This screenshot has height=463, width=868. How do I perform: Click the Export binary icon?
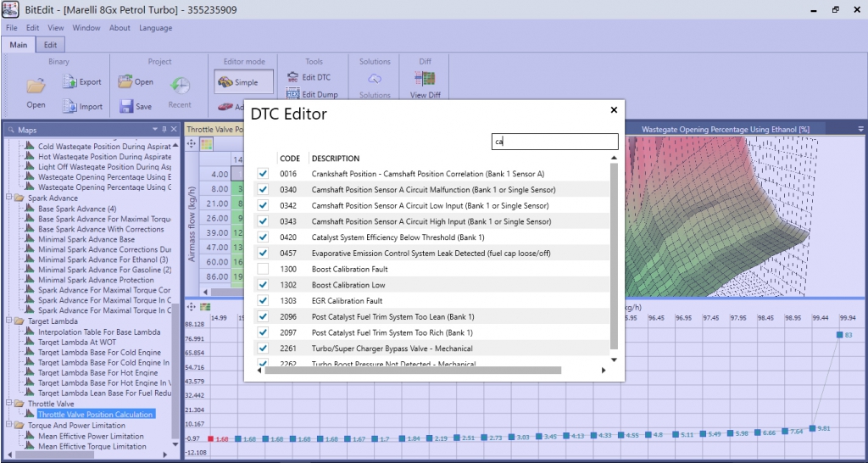click(70, 81)
